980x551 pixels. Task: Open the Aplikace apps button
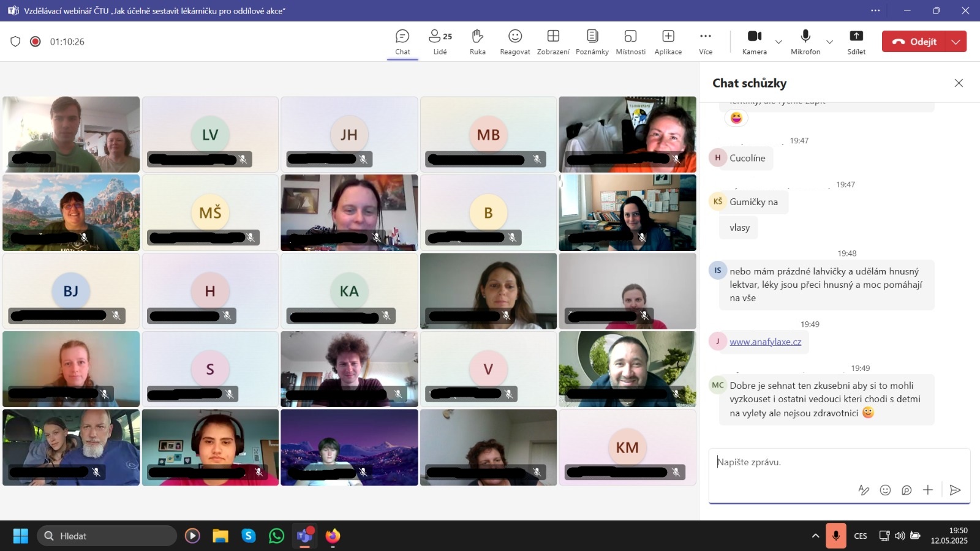[668, 42]
